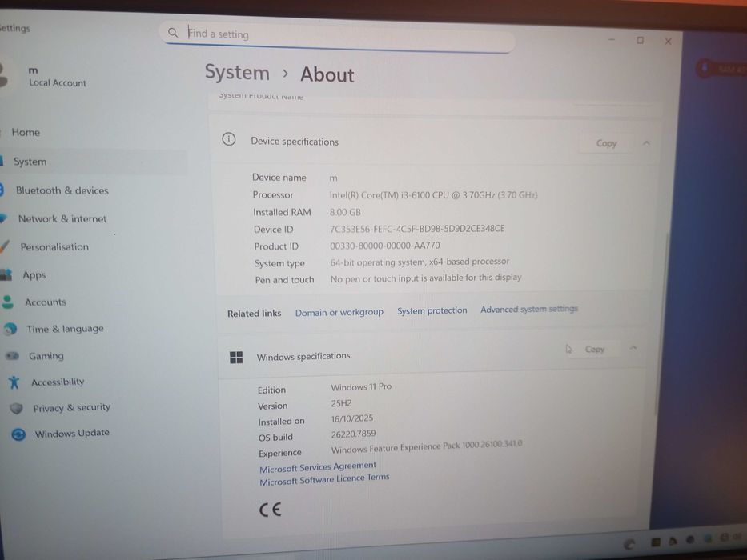Open Personalisation settings
The width and height of the screenshot is (747, 560).
(x=54, y=247)
